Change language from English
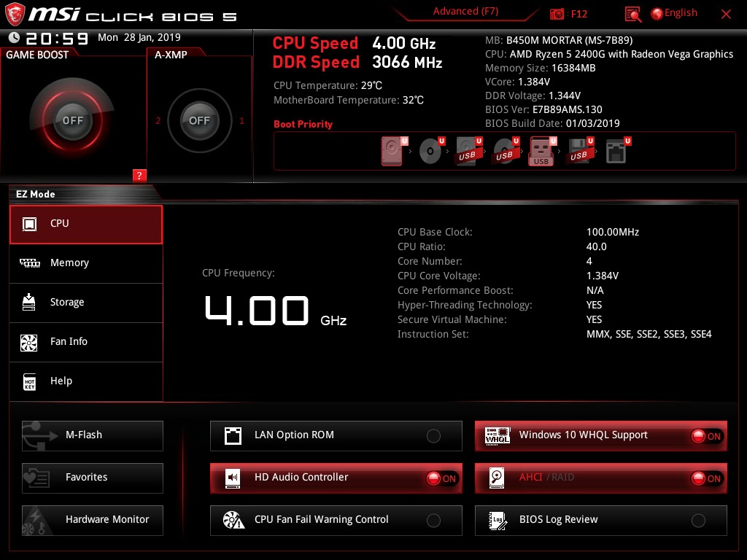This screenshot has height=560, width=747. (x=681, y=13)
